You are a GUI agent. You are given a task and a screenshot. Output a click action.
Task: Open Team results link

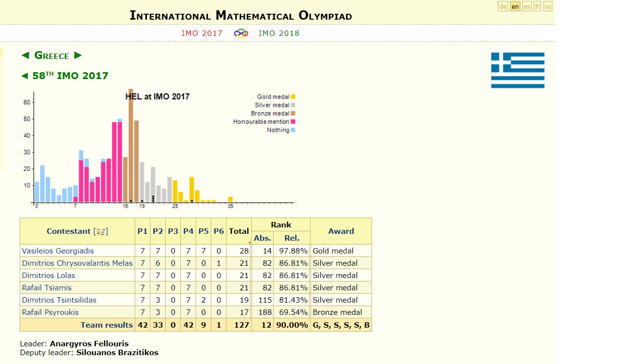[107, 325]
